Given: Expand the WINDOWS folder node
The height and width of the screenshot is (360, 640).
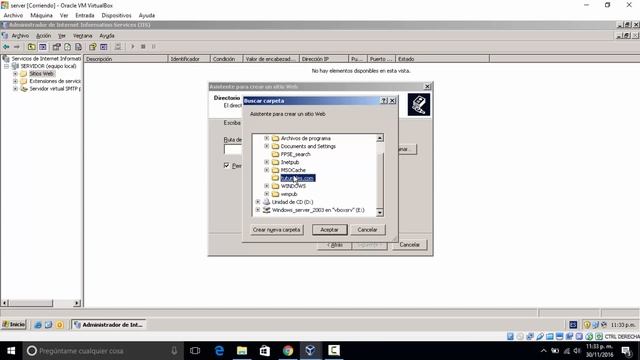Looking at the screenshot, I should point(267,186).
